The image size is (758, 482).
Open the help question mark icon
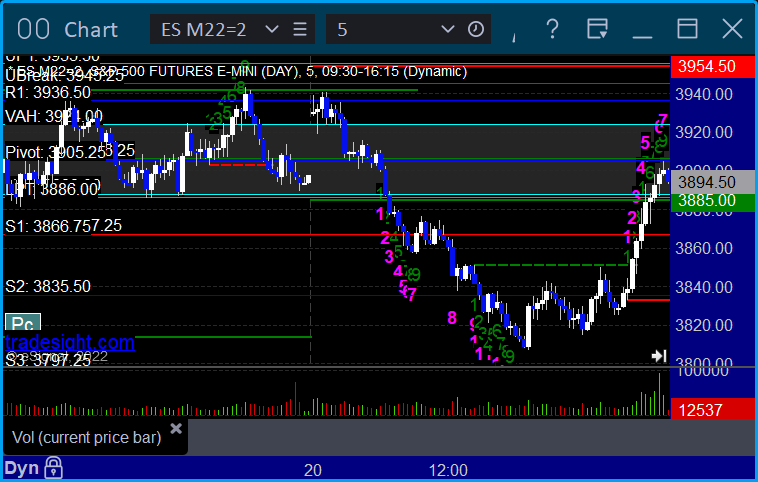552,29
